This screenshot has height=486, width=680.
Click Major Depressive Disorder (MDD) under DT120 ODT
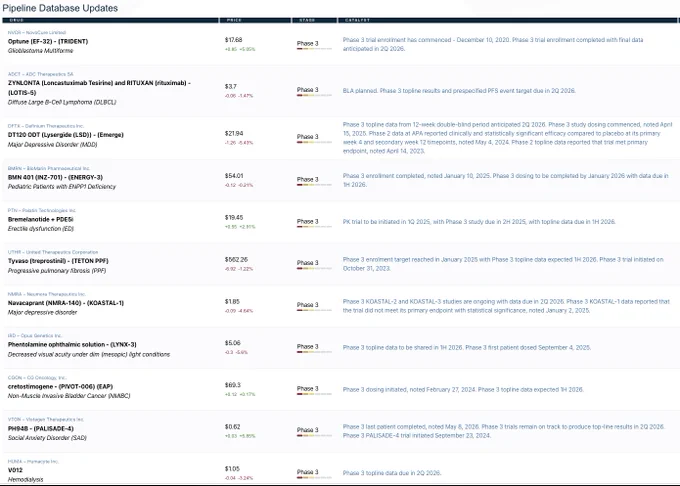pyautogui.click(x=52, y=144)
